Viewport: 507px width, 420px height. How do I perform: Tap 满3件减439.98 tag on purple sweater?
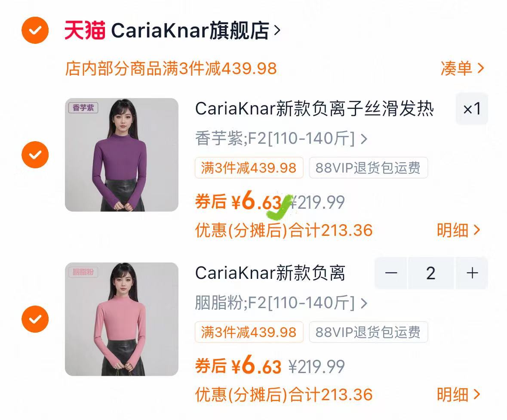pyautogui.click(x=249, y=167)
